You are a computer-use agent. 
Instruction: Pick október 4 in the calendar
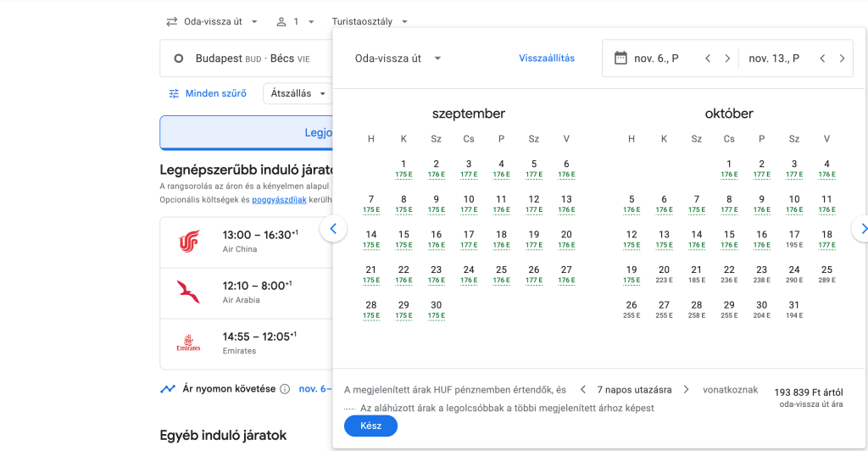click(x=826, y=169)
